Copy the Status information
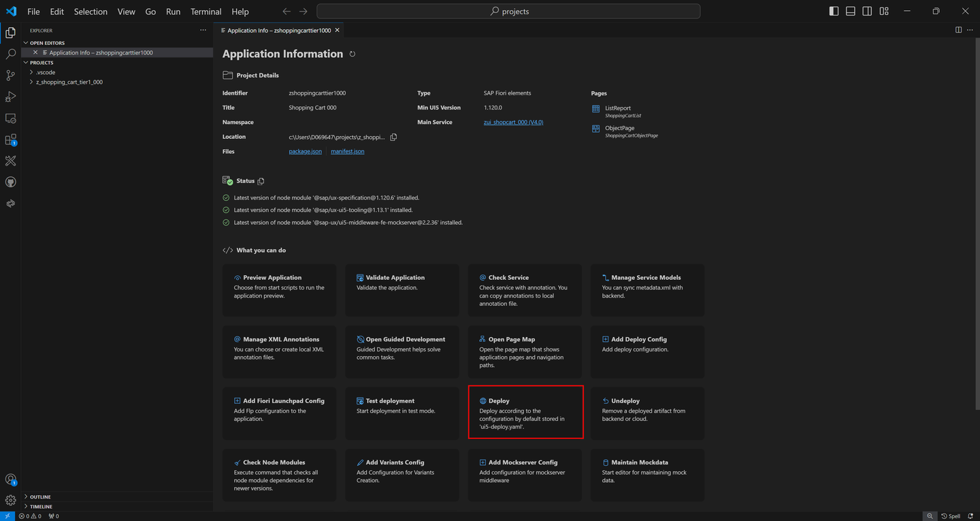This screenshot has height=521, width=980. tap(261, 181)
